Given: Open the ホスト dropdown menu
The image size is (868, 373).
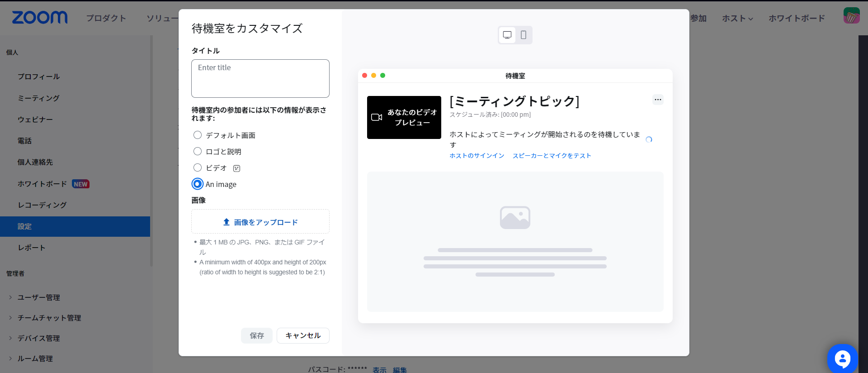Looking at the screenshot, I should pos(737,19).
